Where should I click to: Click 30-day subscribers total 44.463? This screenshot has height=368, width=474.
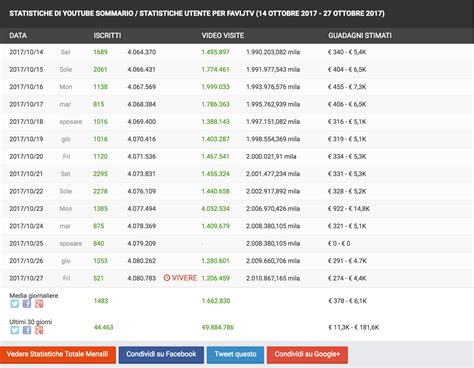(103, 327)
